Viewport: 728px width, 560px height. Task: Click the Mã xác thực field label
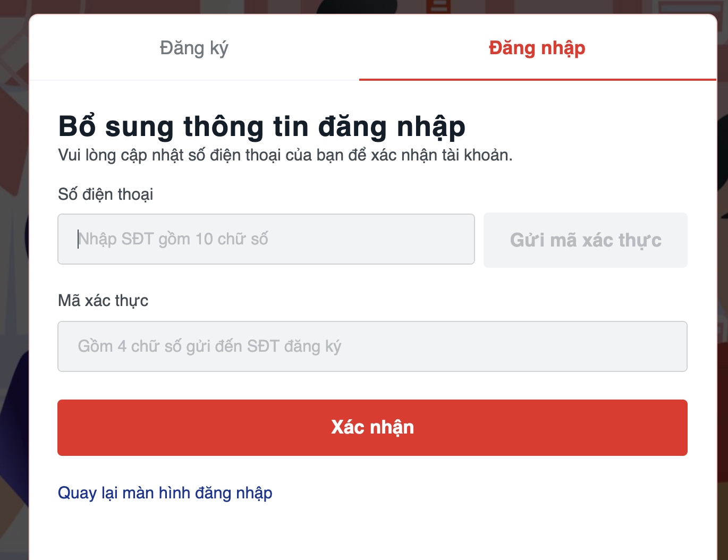pos(103,301)
